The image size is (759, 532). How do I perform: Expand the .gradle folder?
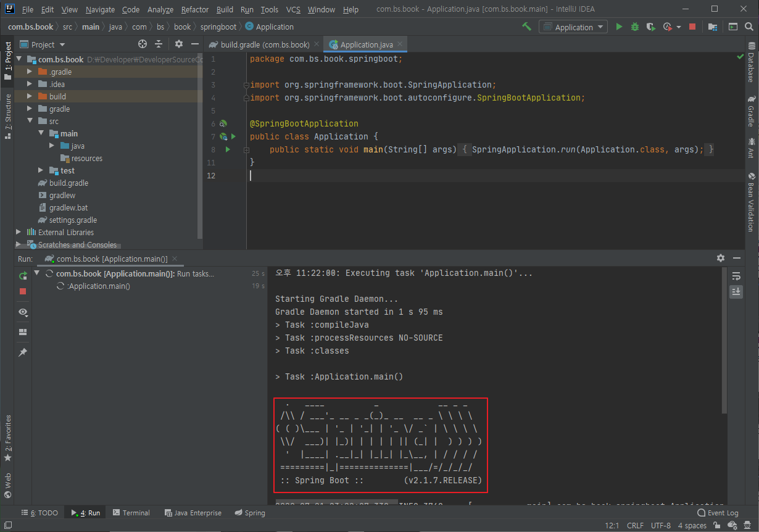(x=29, y=72)
